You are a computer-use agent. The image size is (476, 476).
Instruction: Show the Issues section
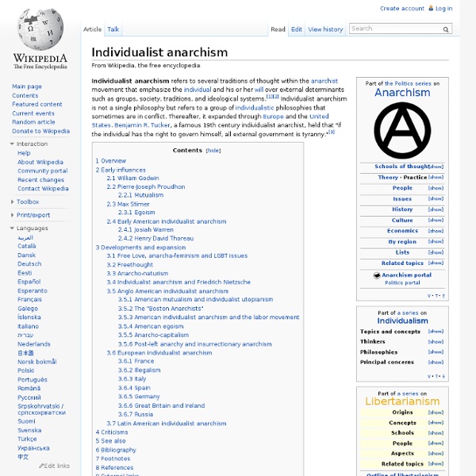point(436,199)
